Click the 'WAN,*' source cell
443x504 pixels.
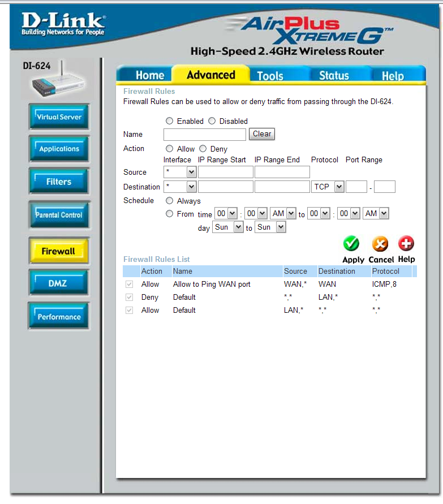295,285
